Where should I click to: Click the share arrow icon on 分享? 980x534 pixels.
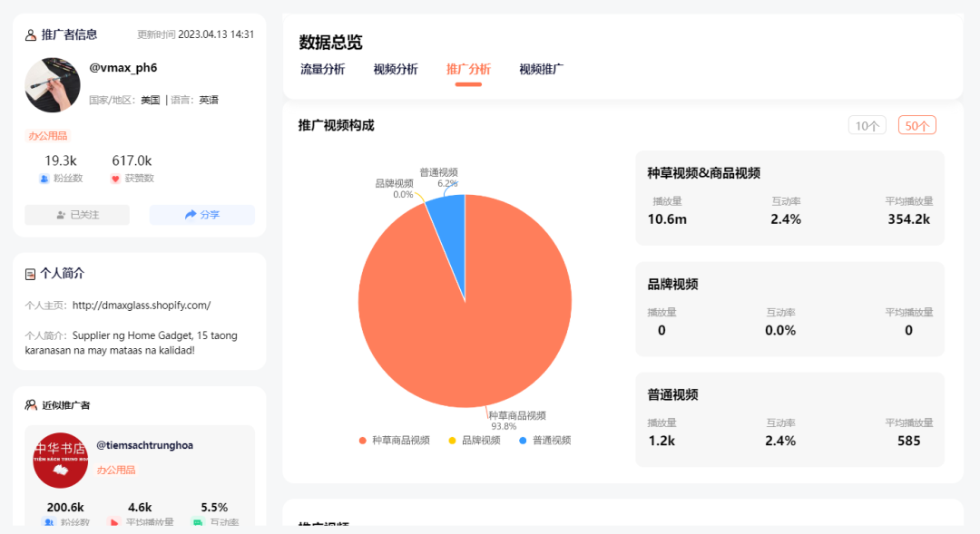[x=191, y=215]
